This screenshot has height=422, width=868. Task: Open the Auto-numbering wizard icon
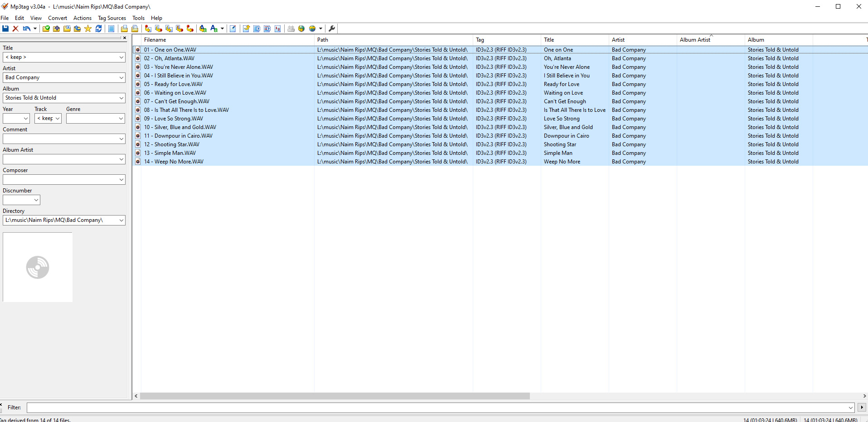[277, 29]
